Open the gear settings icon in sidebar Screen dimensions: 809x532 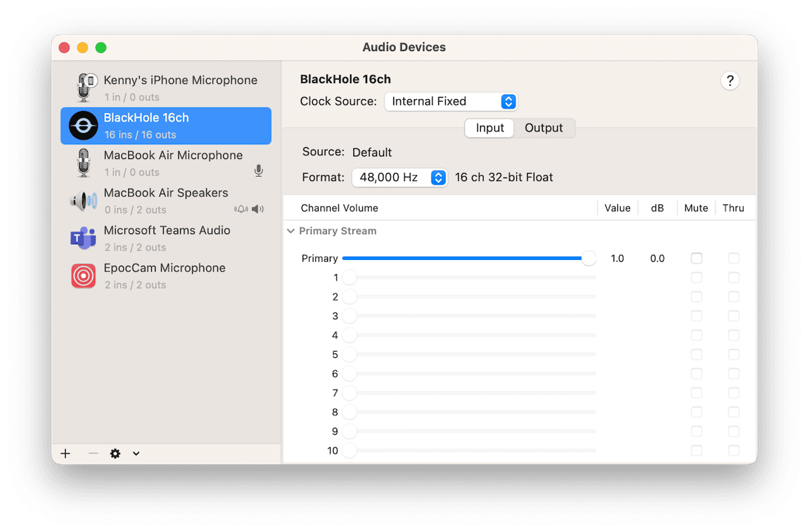(115, 454)
